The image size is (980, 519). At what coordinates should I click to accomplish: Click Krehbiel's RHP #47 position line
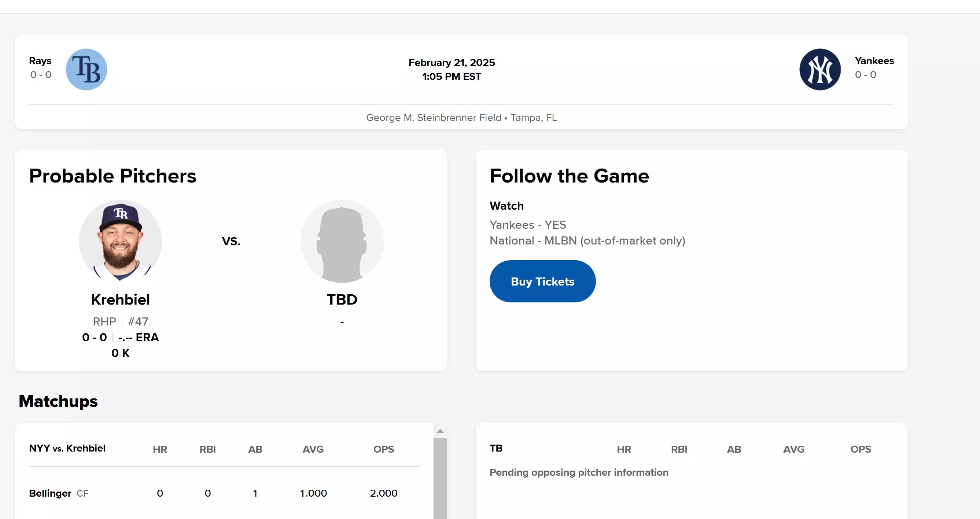point(121,321)
